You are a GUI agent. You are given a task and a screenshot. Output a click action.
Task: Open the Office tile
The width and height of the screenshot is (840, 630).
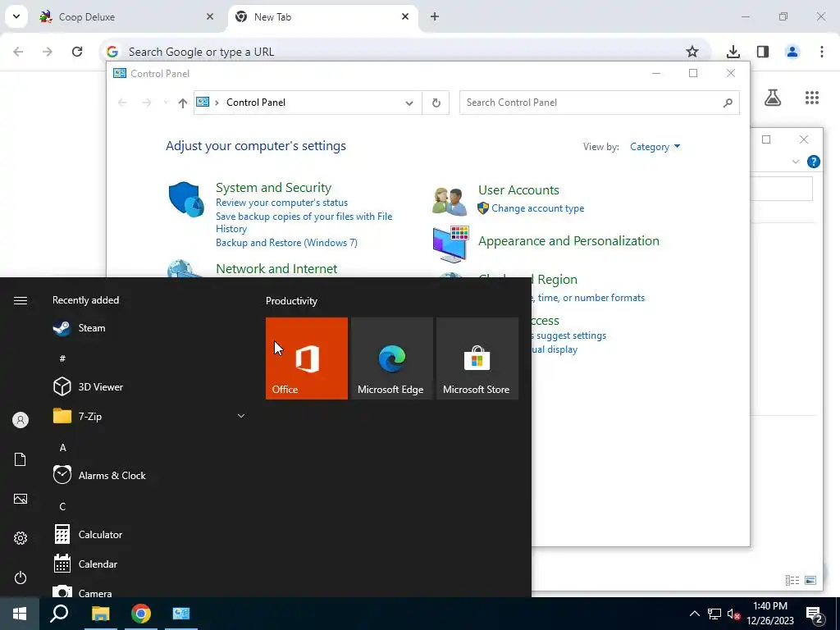307,358
